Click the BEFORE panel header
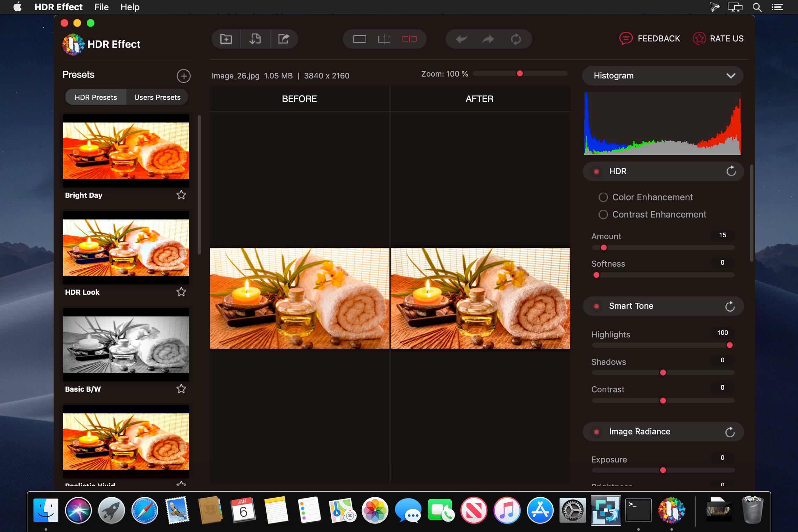The width and height of the screenshot is (798, 532). click(299, 99)
